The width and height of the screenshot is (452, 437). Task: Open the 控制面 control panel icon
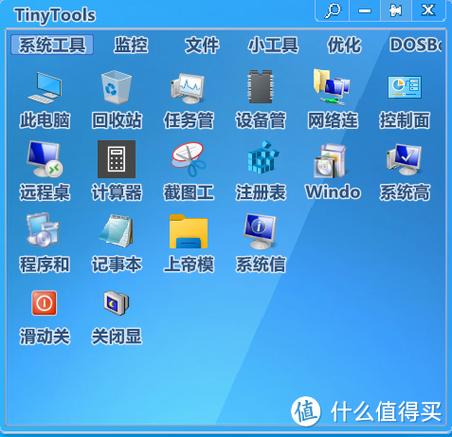[x=404, y=87]
